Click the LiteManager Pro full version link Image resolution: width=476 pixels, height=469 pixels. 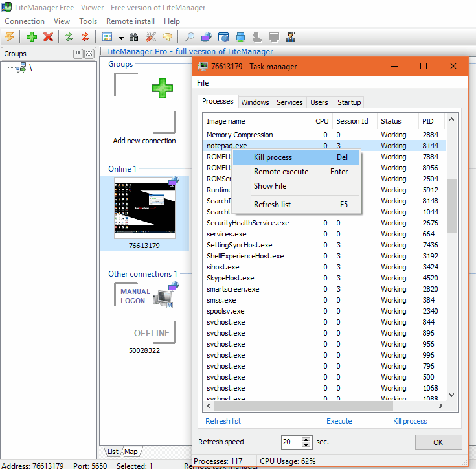190,52
